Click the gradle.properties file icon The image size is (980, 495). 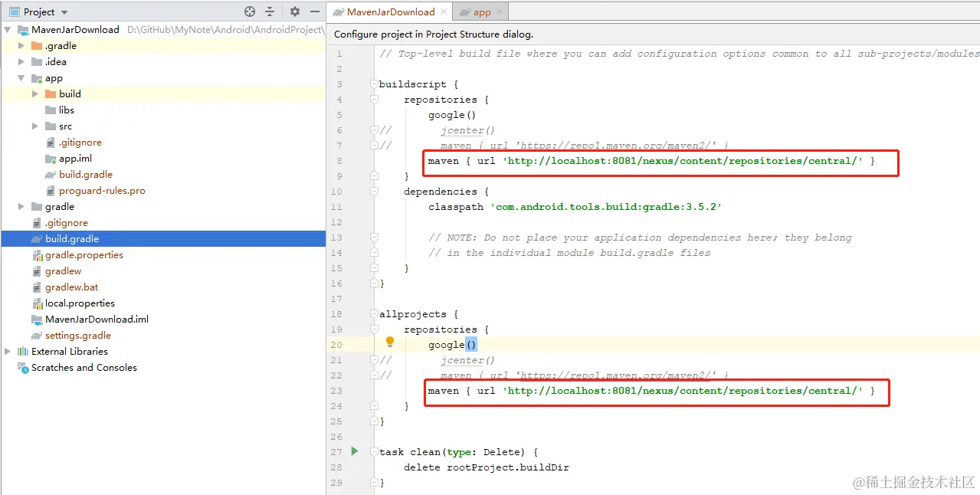pos(37,255)
